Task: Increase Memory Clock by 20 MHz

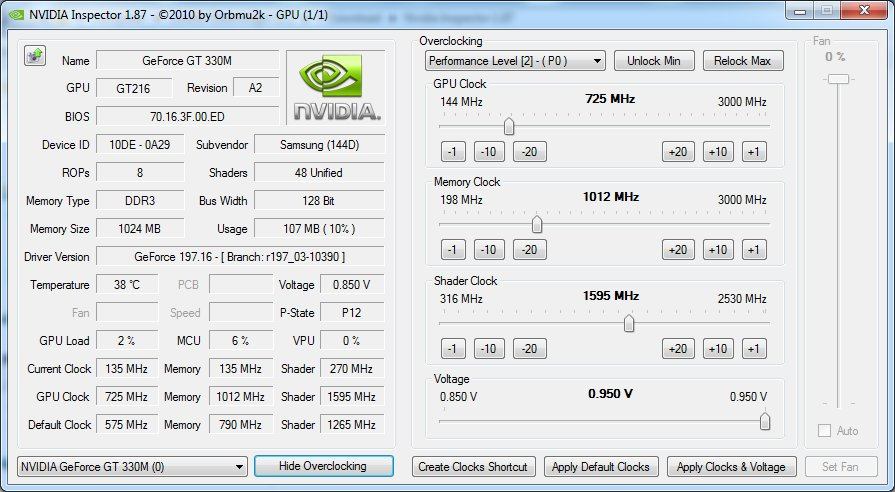Action: (x=678, y=250)
